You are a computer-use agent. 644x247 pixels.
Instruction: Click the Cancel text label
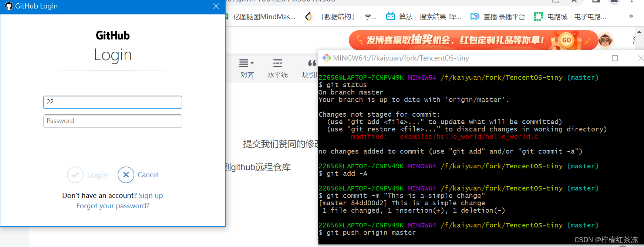[x=148, y=175]
